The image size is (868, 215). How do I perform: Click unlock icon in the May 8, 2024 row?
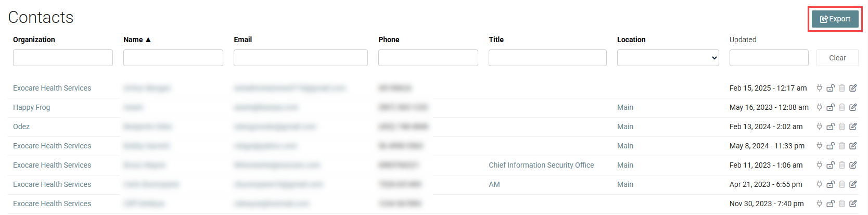pyautogui.click(x=831, y=146)
